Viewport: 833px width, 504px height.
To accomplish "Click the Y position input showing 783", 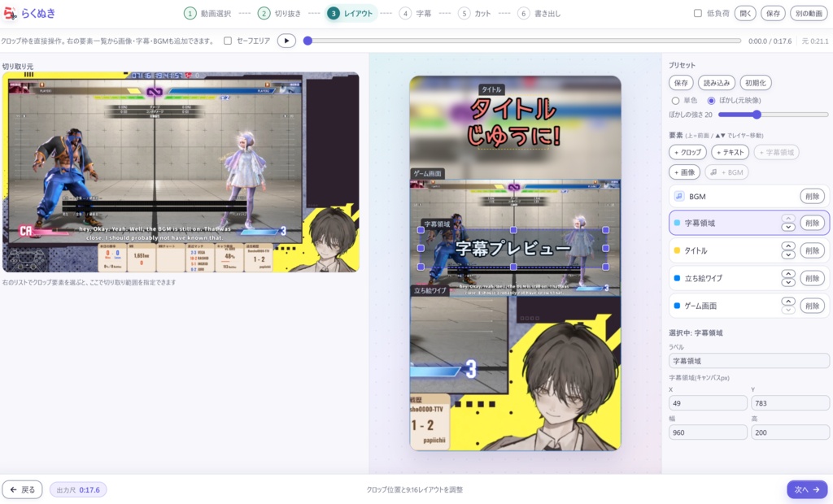I will coord(790,403).
